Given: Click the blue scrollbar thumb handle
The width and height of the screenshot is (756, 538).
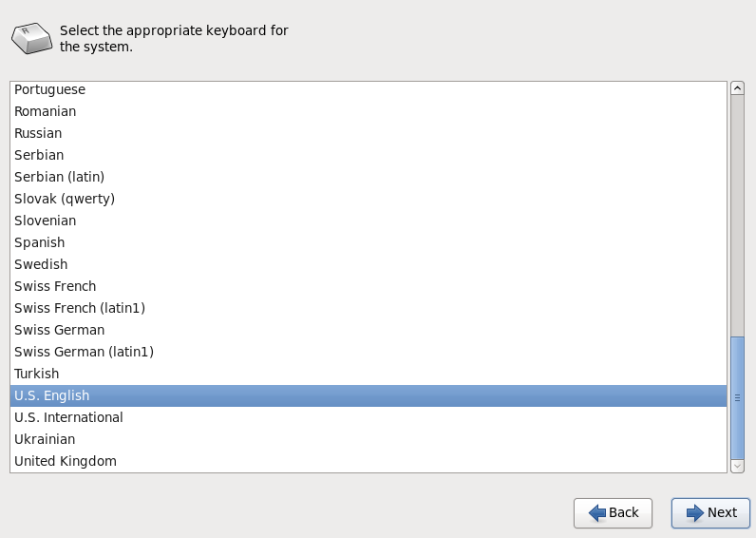Looking at the screenshot, I should [737, 398].
